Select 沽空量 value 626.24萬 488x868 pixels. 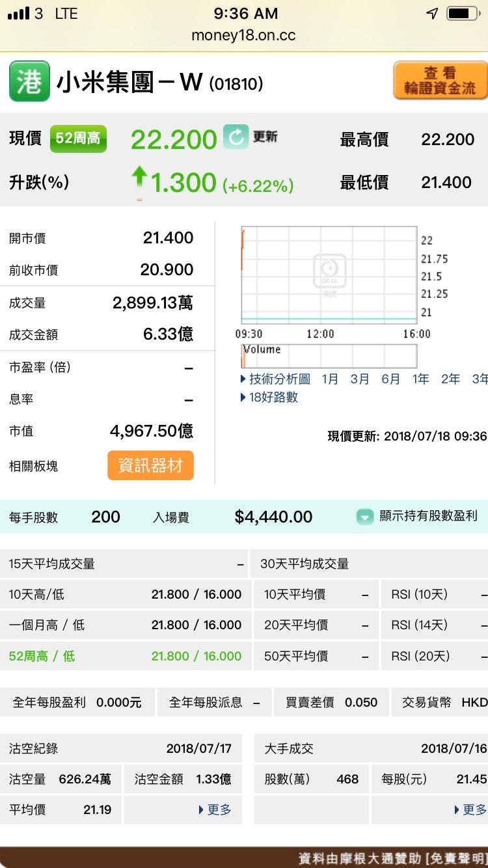85,780
